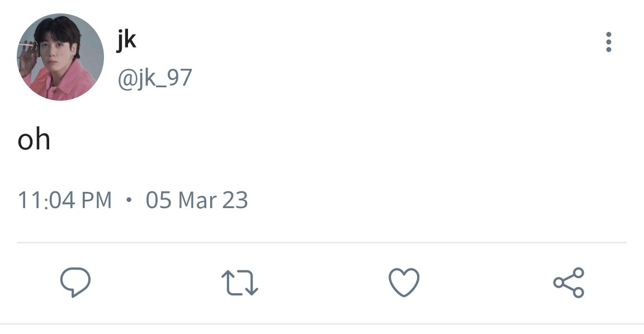Open the profile via display name jk

pyautogui.click(x=126, y=40)
